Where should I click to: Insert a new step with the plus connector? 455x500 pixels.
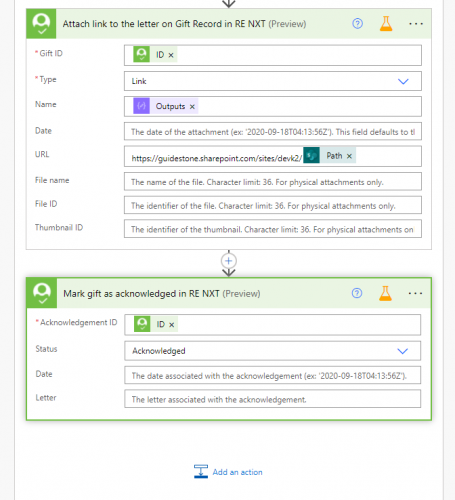(x=229, y=261)
